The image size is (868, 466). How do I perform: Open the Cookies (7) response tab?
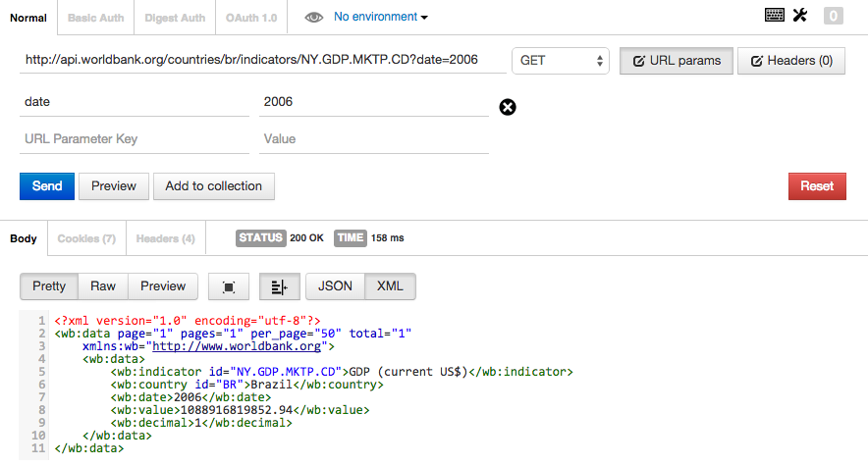(87, 238)
